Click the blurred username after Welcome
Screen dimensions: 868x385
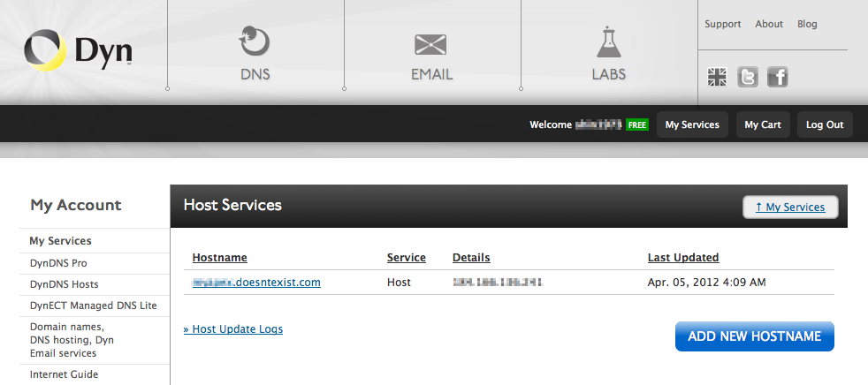pyautogui.click(x=598, y=125)
